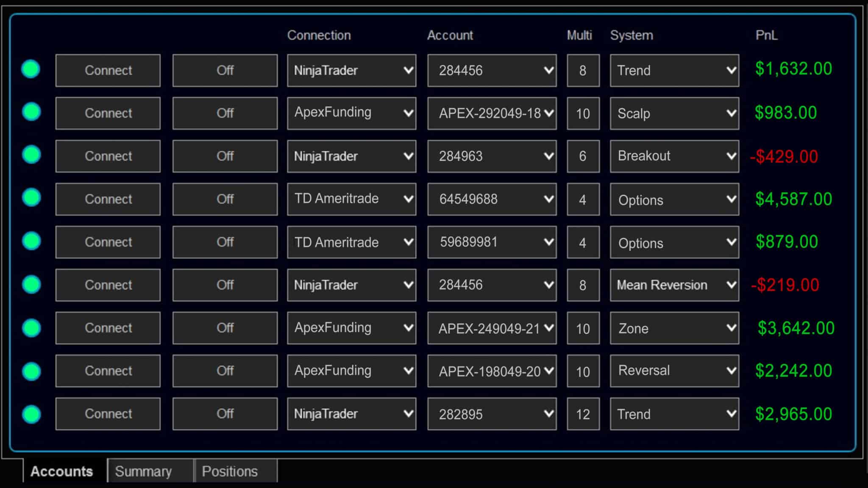
Task: Toggle the Off control for the Scalp row
Action: point(225,113)
